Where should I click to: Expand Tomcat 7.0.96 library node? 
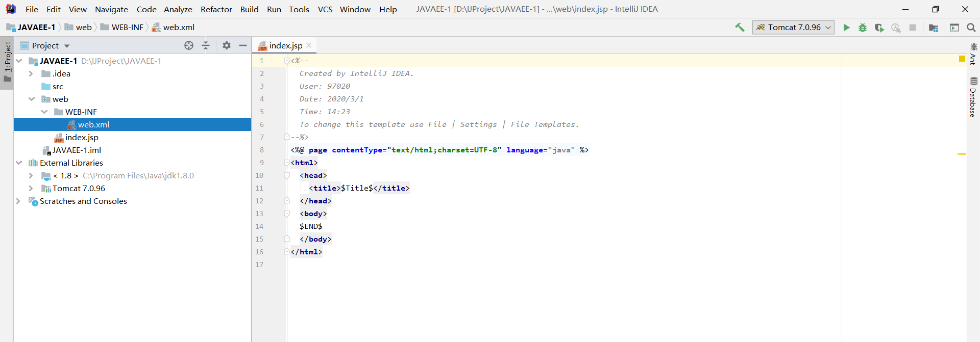[31, 188]
